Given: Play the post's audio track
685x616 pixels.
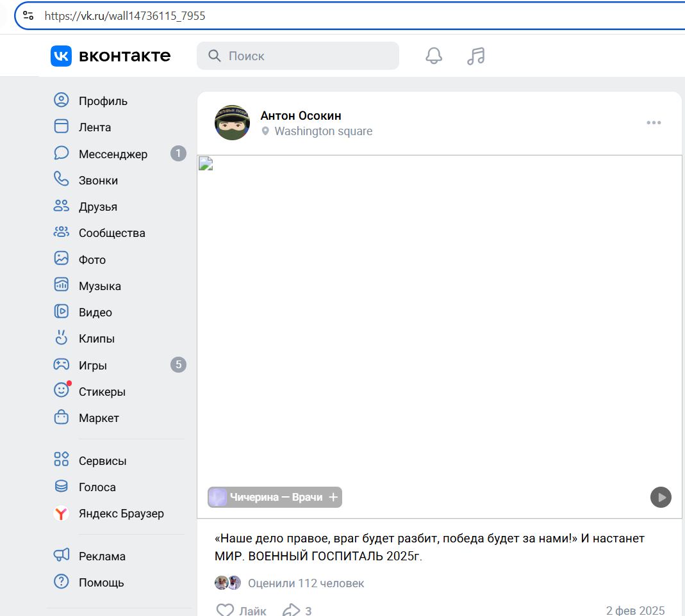Looking at the screenshot, I should tap(661, 498).
